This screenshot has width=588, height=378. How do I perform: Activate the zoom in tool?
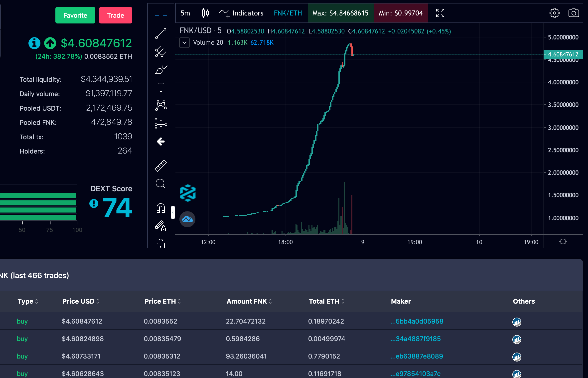[160, 184]
